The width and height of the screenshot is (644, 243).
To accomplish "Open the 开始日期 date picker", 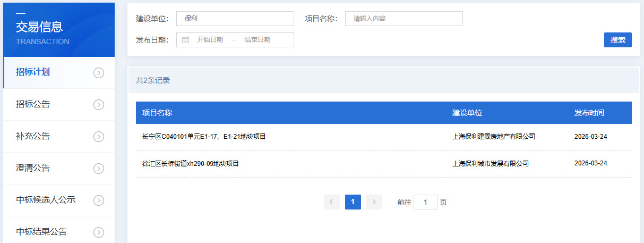I will click(210, 40).
